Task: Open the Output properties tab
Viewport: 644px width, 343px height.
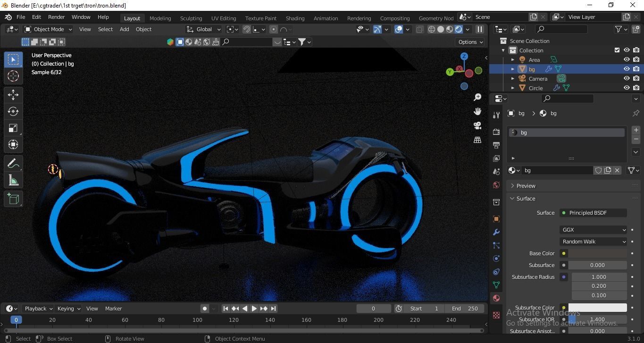Action: click(496, 145)
